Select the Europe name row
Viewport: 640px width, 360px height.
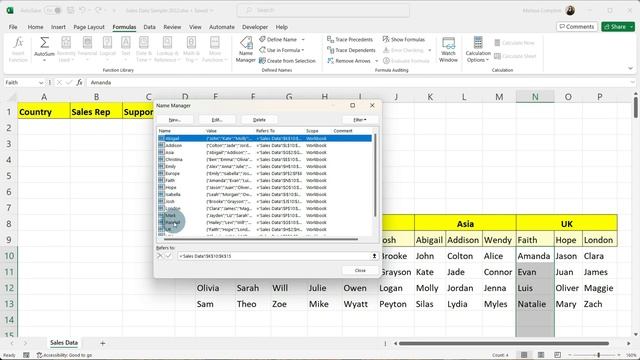tap(264, 173)
